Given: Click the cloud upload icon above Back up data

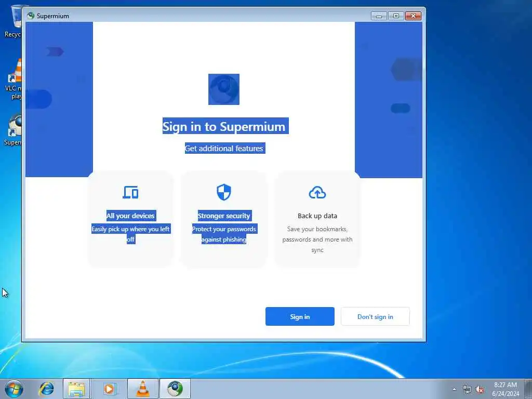Looking at the screenshot, I should (317, 192).
